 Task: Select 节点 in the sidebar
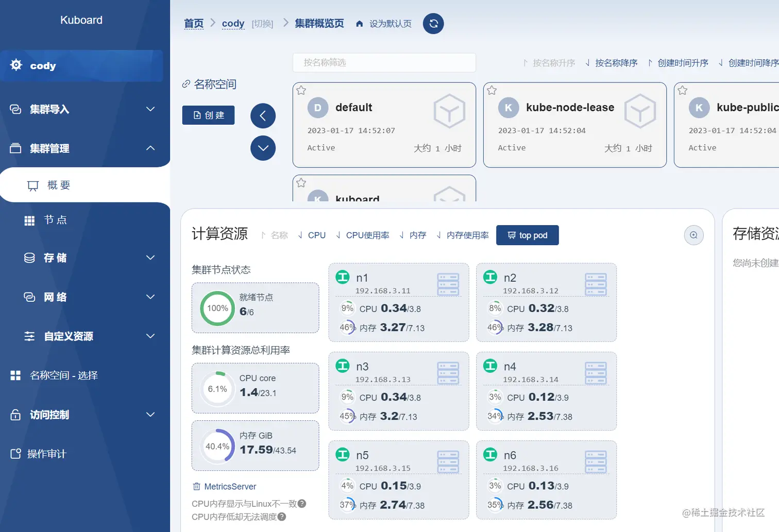(x=85, y=220)
